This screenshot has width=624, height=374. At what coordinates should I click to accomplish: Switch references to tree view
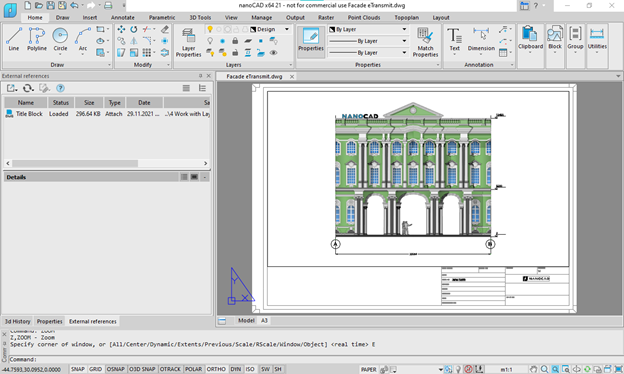pyautogui.click(x=202, y=88)
